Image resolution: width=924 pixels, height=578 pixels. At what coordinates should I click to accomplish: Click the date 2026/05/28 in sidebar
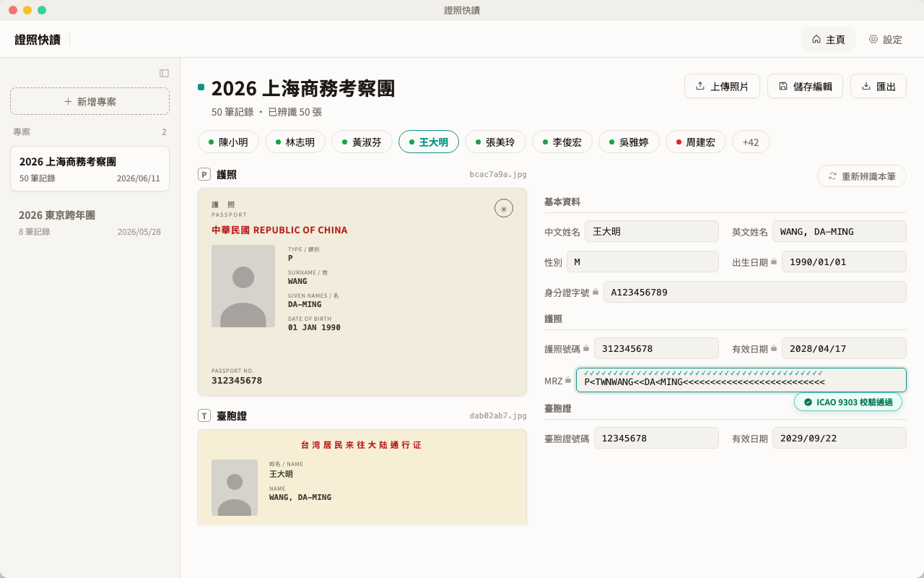click(x=139, y=232)
